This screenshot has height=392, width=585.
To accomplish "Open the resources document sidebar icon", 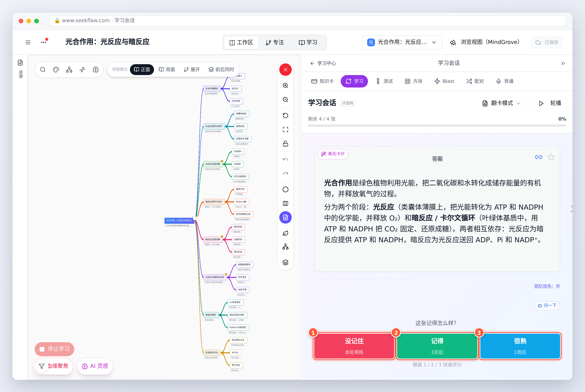I will [20, 62].
